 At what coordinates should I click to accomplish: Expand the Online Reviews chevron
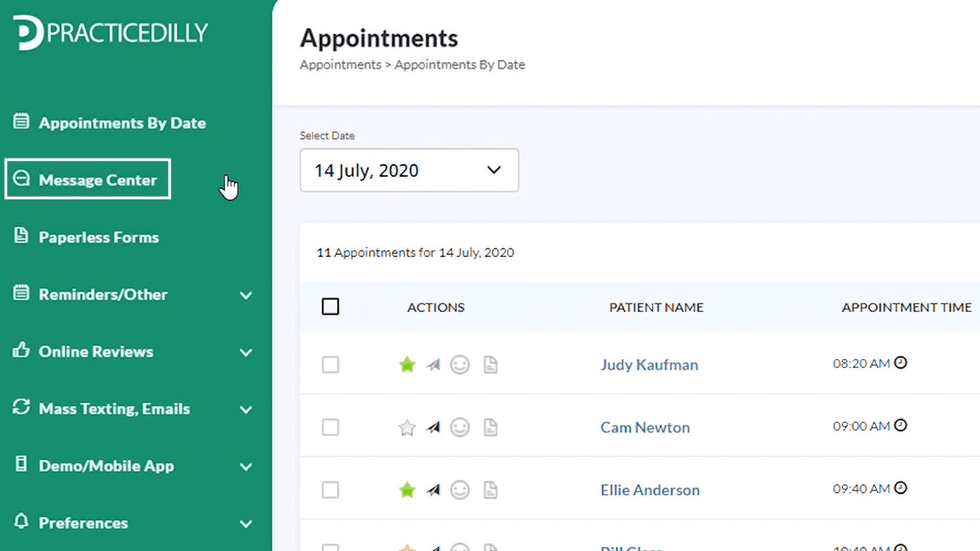click(246, 353)
